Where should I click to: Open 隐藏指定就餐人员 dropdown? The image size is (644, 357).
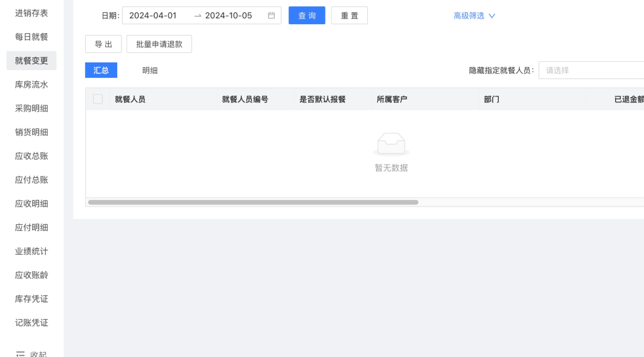coord(591,70)
